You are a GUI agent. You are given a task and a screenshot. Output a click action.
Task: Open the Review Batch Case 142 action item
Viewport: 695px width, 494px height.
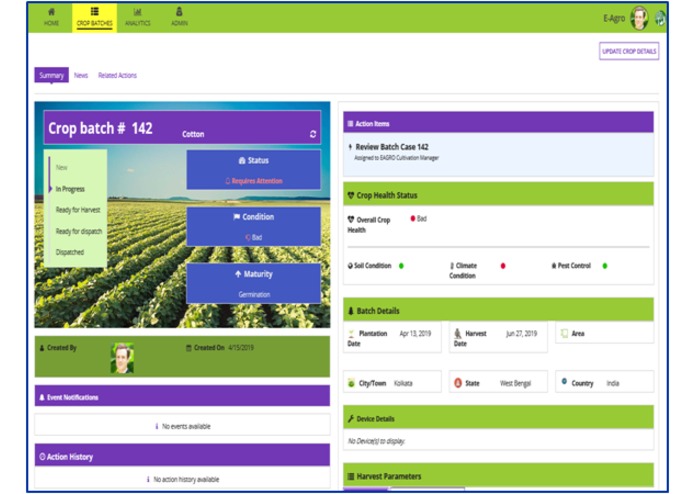(x=392, y=147)
